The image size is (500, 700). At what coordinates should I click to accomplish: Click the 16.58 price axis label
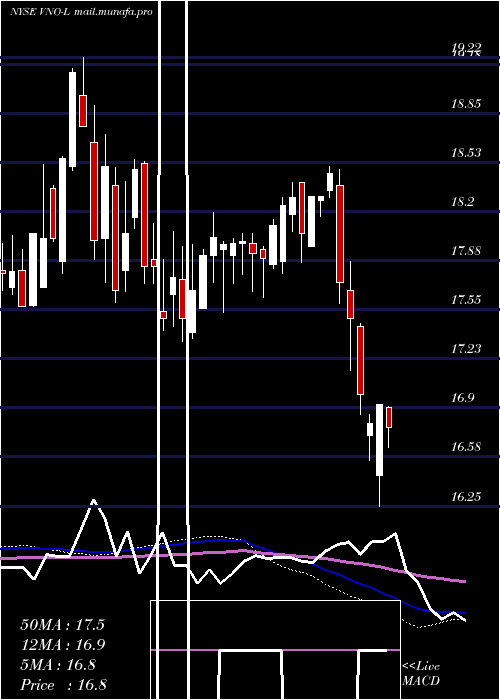[x=466, y=447]
